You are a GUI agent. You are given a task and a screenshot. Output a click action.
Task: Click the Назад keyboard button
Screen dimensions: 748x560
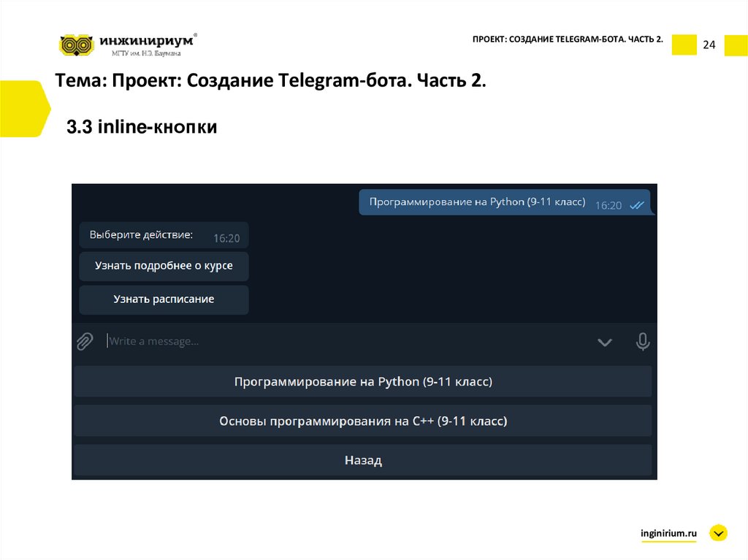point(363,460)
